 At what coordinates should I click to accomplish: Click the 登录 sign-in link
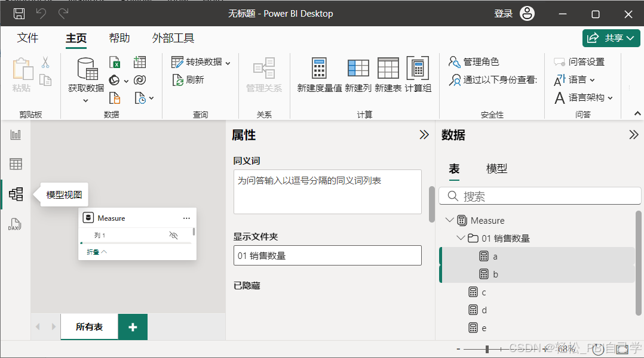503,14
